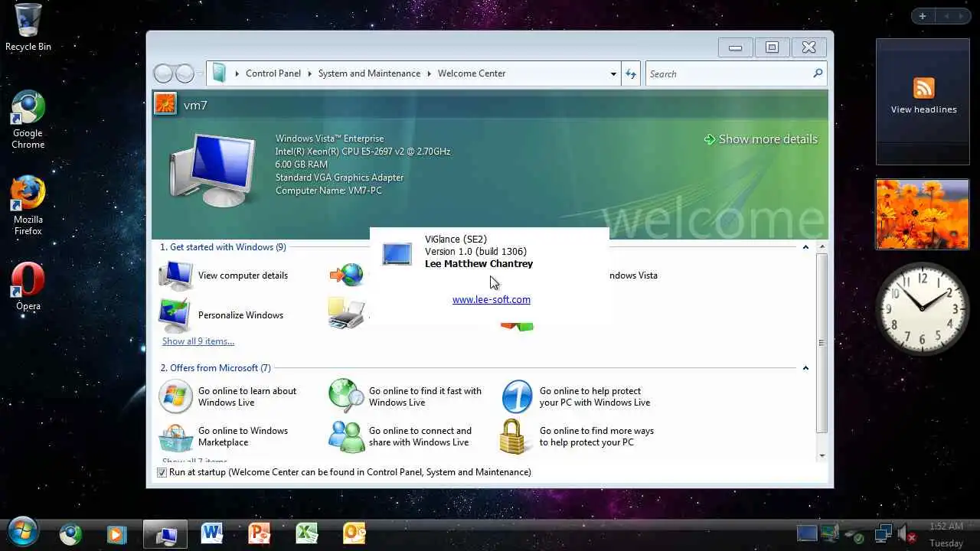Open the Windows Start orb
The height and width of the screenshot is (551, 980).
(x=21, y=533)
